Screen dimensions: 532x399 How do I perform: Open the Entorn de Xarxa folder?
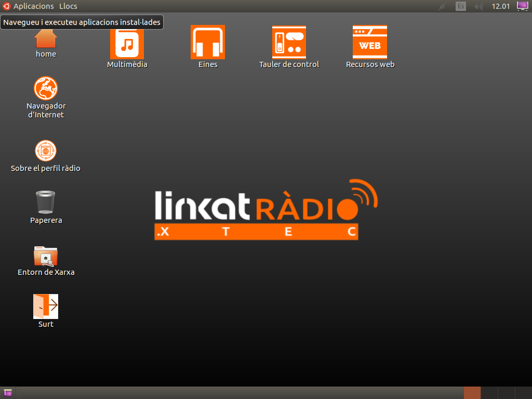point(46,256)
